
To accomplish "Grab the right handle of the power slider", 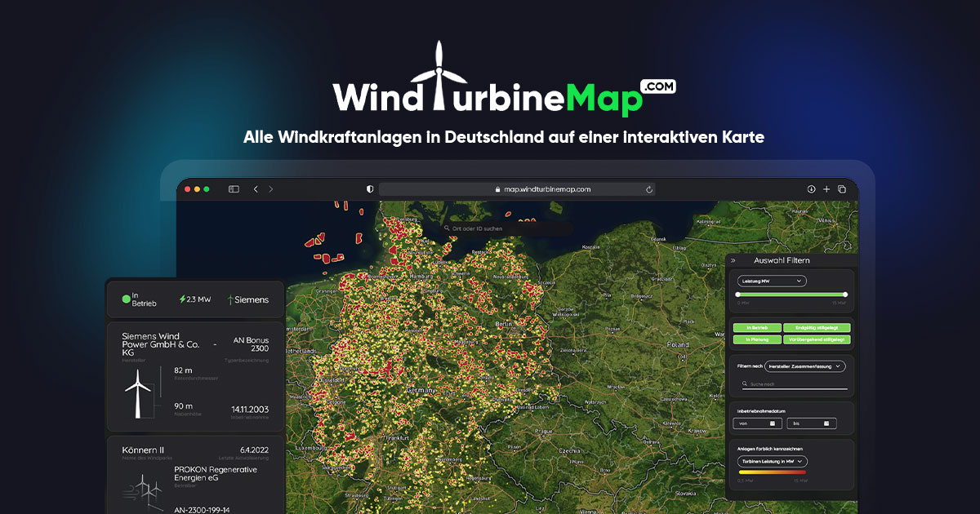I will pos(845,295).
